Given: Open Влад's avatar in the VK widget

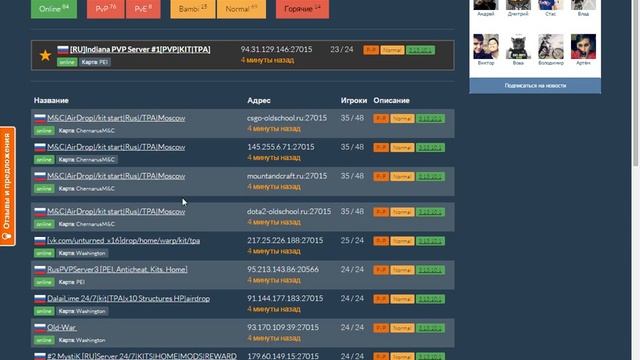Looking at the screenshot, I should click(x=583, y=5).
